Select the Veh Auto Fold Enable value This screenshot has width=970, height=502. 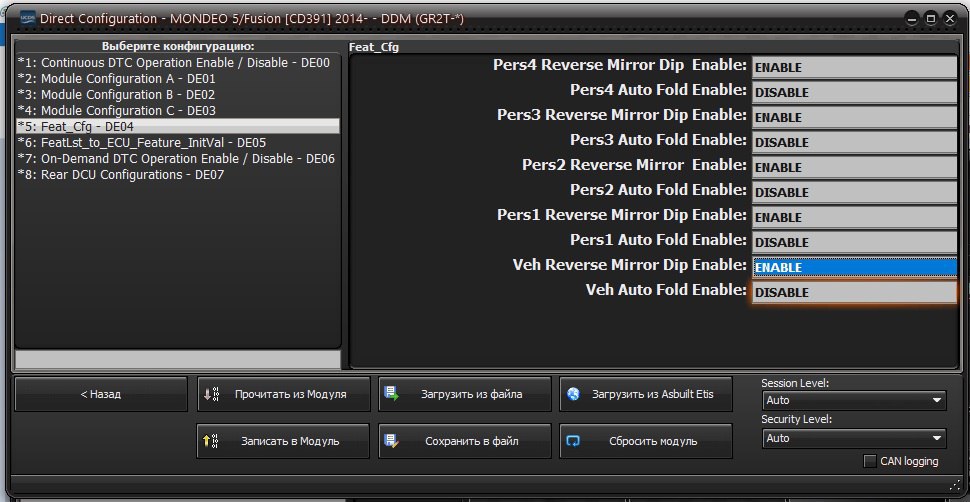click(853, 292)
